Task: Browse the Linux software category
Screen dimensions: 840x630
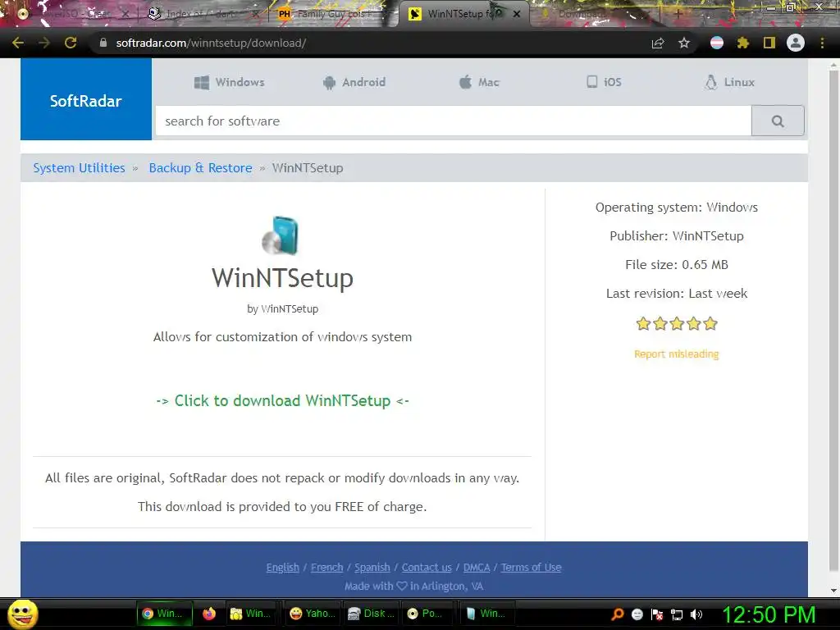Action: pyautogui.click(x=729, y=82)
